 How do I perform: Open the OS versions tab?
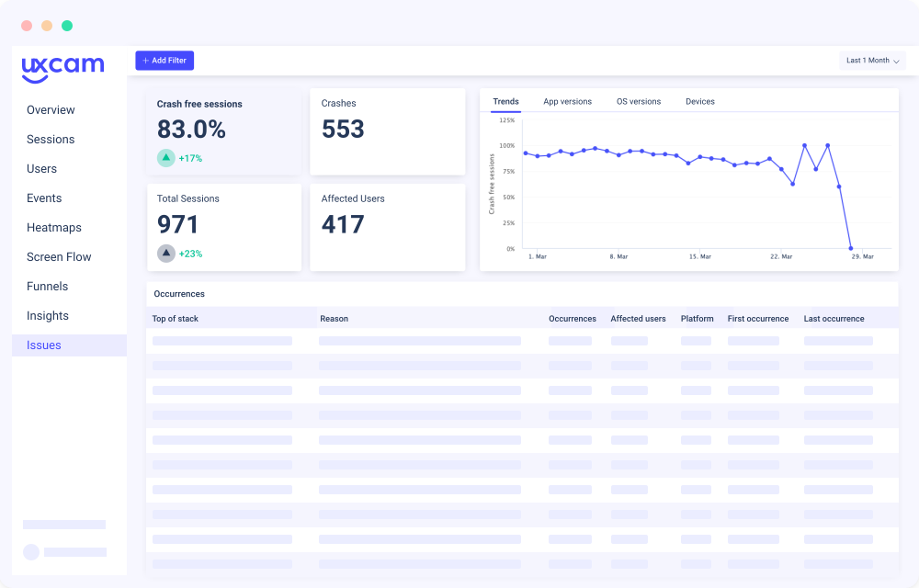[x=639, y=101]
